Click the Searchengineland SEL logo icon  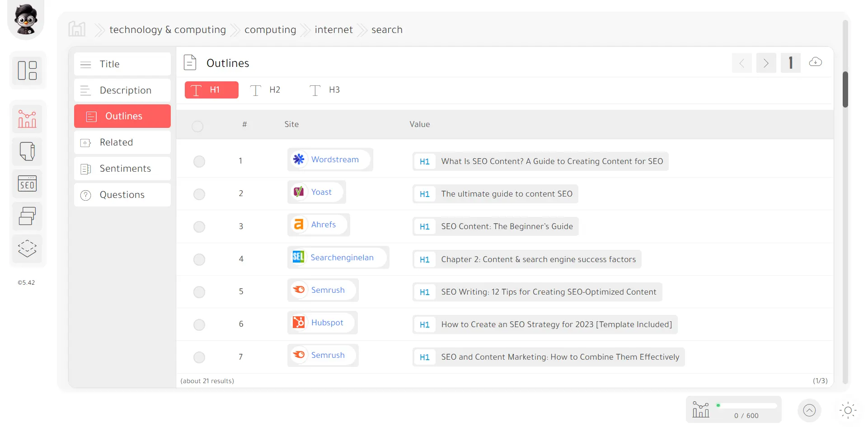[x=298, y=257]
